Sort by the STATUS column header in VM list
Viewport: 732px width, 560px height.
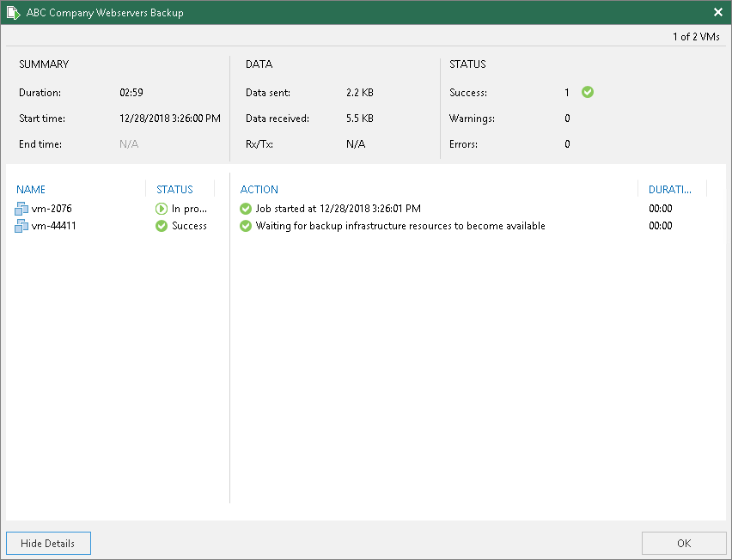coord(174,190)
